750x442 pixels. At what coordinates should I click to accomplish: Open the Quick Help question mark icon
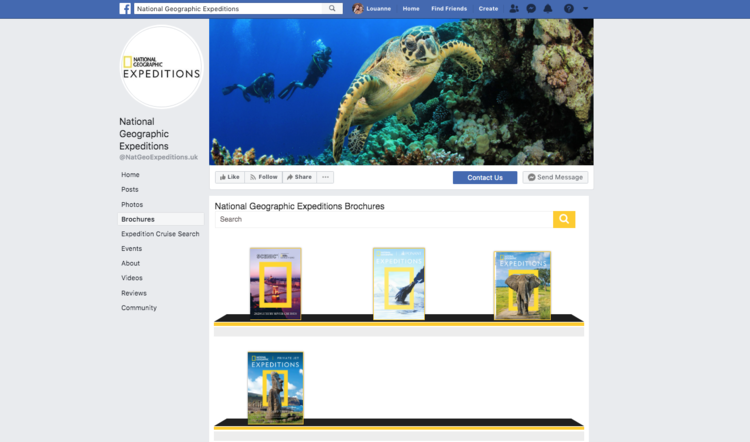pyautogui.click(x=569, y=9)
